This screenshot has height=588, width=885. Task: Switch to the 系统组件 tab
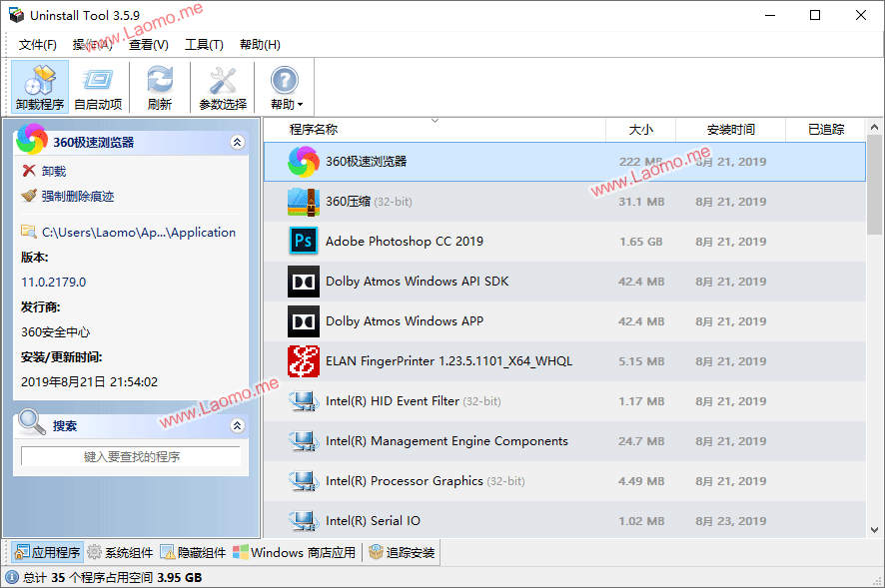pos(121,552)
